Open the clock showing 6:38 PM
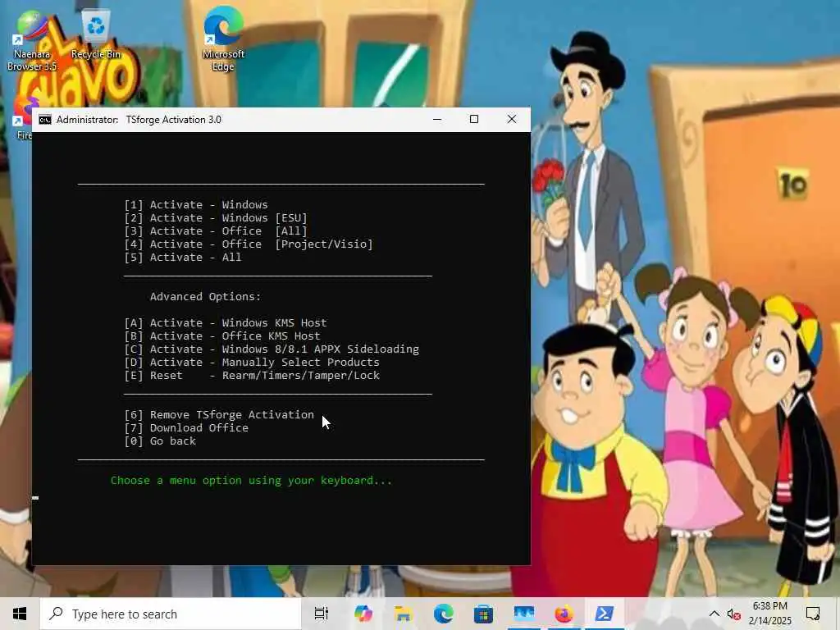The height and width of the screenshot is (630, 840). click(x=769, y=614)
